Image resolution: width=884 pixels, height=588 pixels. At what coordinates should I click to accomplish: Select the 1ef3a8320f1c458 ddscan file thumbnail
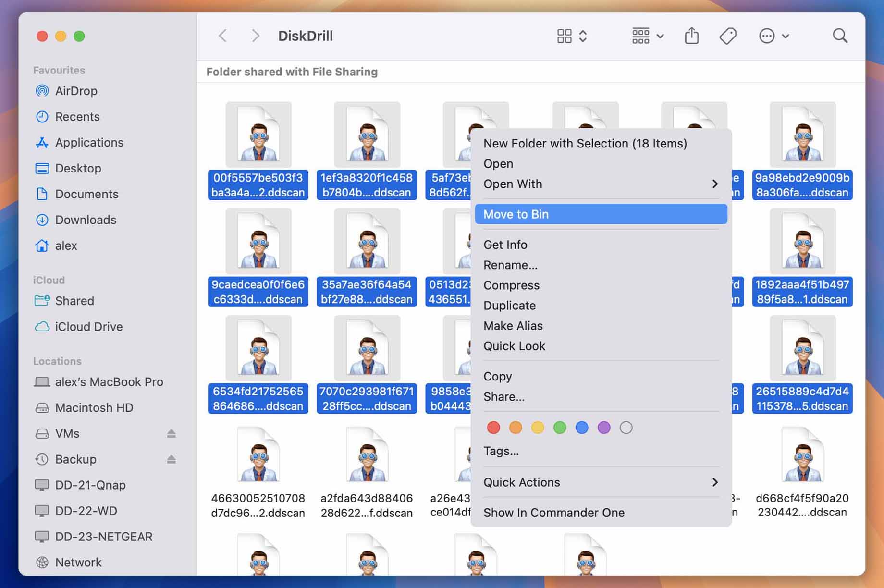tap(367, 135)
